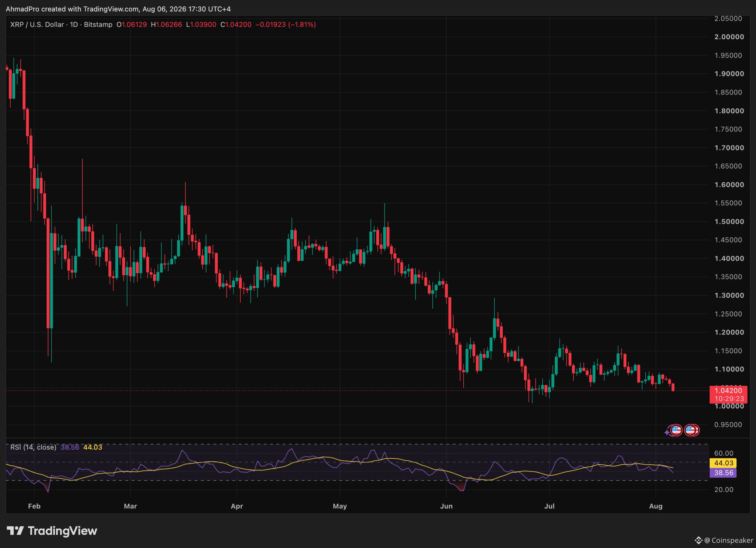This screenshot has height=548, width=756.
Task: Select the low value "1.03900" in the legend
Action: 203,25
